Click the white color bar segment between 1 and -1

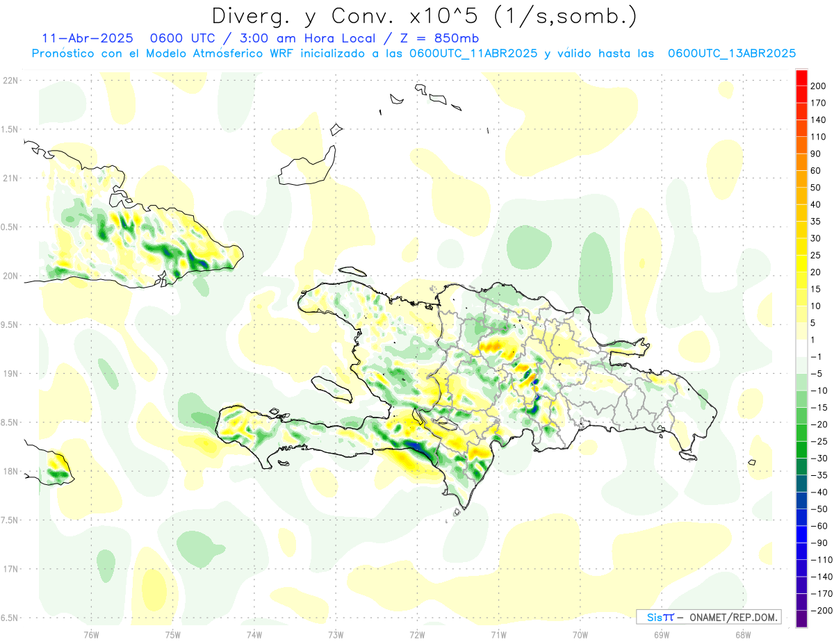pos(801,348)
